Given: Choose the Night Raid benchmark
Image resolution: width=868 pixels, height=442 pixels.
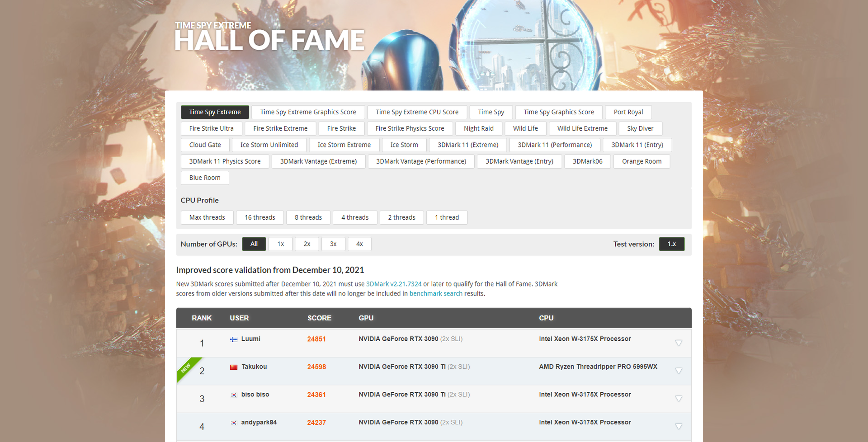Looking at the screenshot, I should (x=478, y=128).
